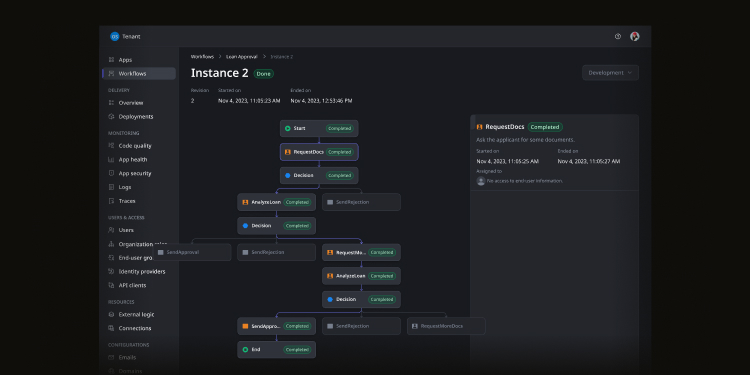The width and height of the screenshot is (750, 375).
Task: Click the Apps icon in the sidebar
Action: tap(111, 60)
